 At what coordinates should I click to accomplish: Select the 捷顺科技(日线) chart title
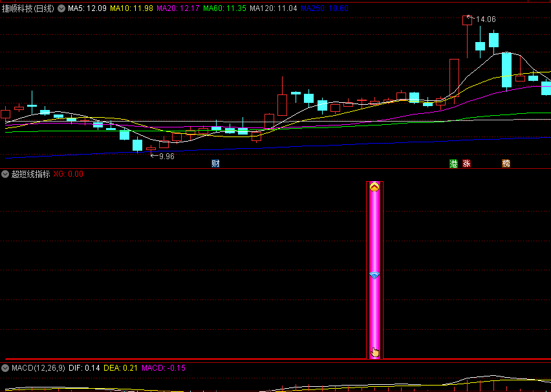(x=28, y=8)
